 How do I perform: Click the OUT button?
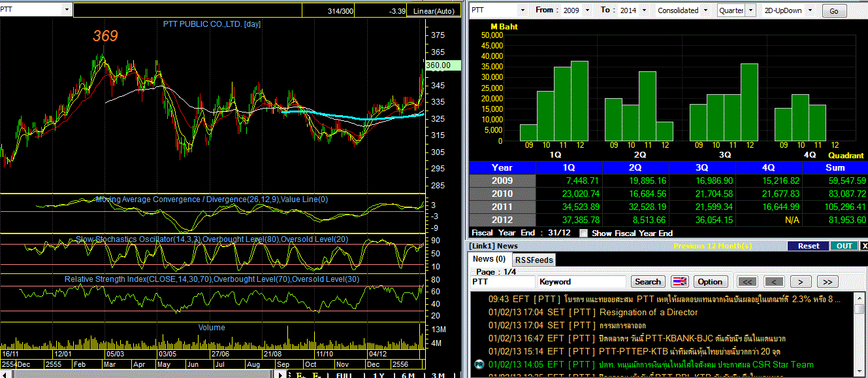[x=844, y=246]
